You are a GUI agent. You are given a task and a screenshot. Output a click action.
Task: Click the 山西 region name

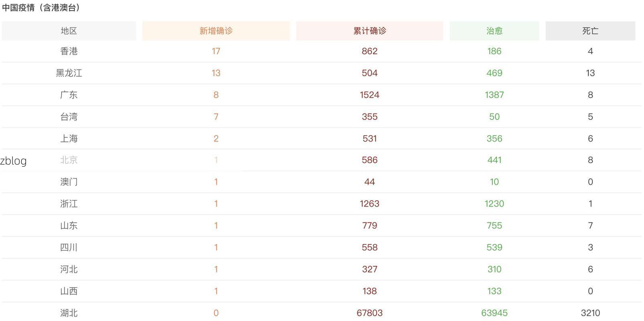(69, 291)
